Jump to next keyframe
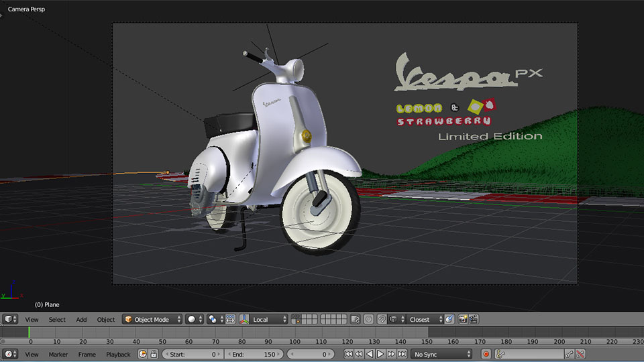Image resolution: width=644 pixels, height=362 pixels. (391, 354)
